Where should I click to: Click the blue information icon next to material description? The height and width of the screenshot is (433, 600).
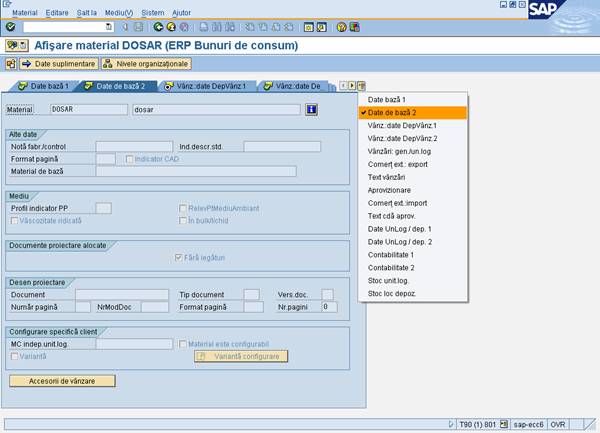pyautogui.click(x=311, y=110)
